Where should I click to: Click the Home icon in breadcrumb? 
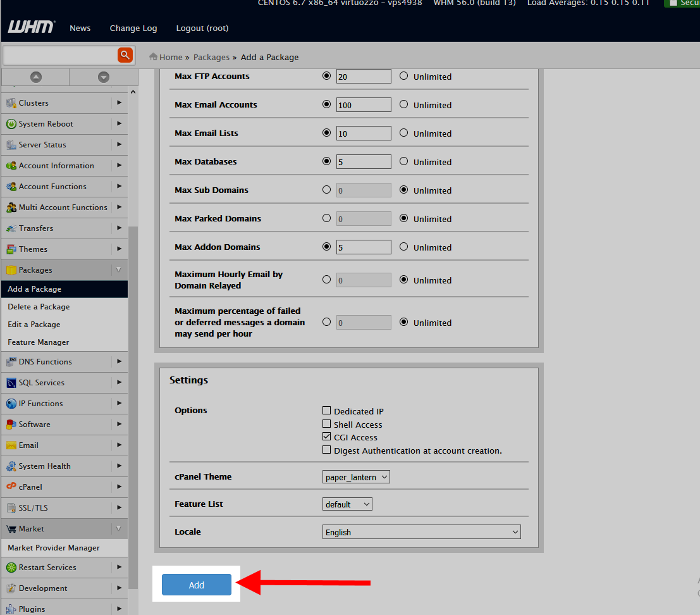pyautogui.click(x=153, y=57)
